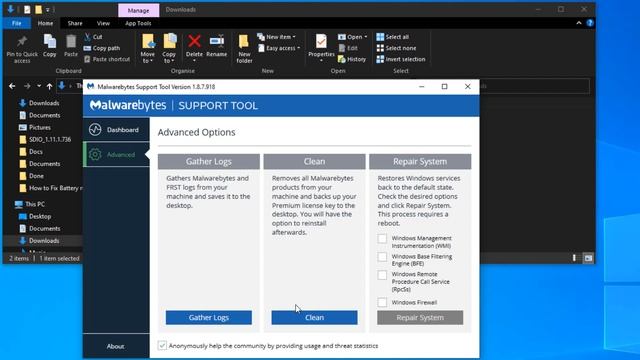Check Windows Base Filtering Engine (BFE) option
Screen dimensions: 640x360
pos(382,257)
